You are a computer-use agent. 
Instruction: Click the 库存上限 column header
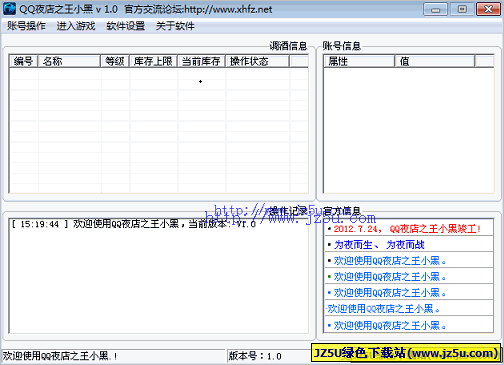(153, 61)
